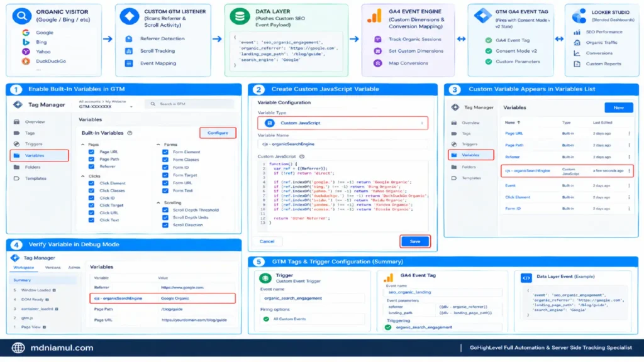Switch to the Workspace tab
Viewport: 644px width, 362px height.
(x=23, y=268)
